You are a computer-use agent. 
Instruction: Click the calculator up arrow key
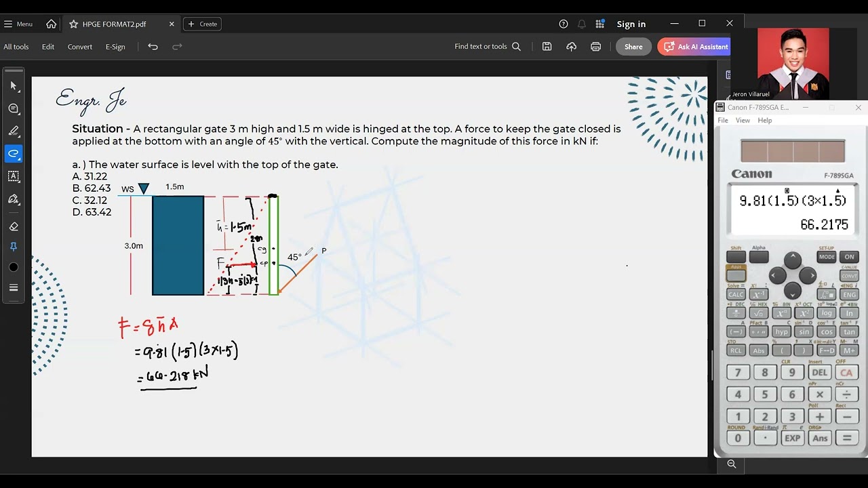click(x=793, y=260)
